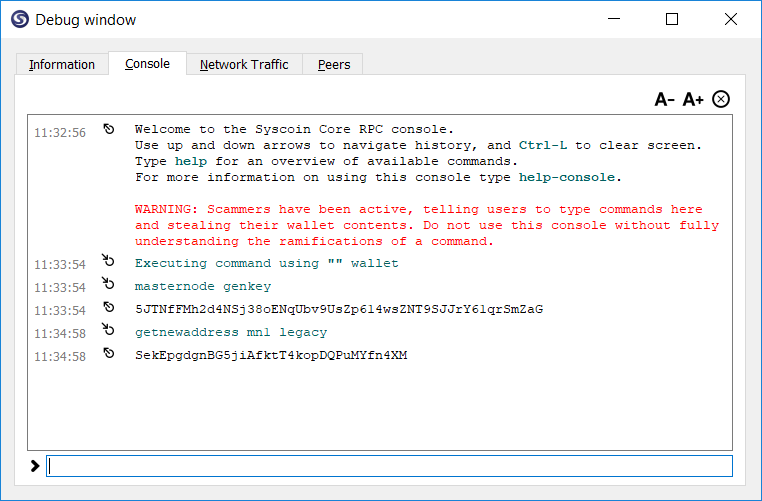Click the reply icon beside 11:32:56 welcome message
This screenshot has height=501, width=762.
[109, 129]
